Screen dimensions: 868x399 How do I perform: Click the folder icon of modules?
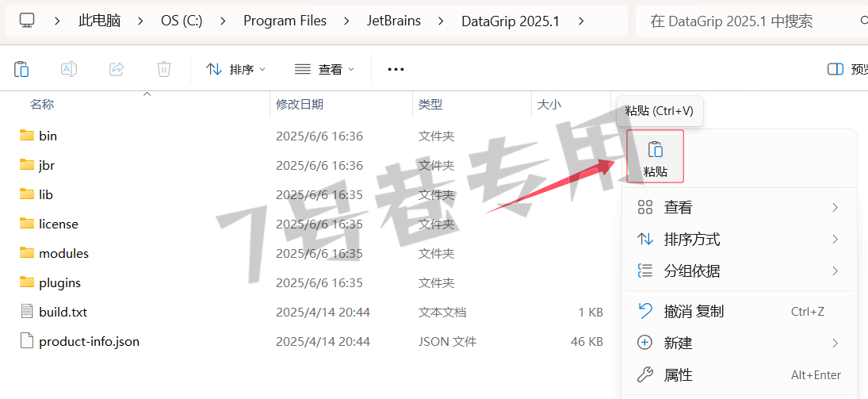(x=27, y=253)
